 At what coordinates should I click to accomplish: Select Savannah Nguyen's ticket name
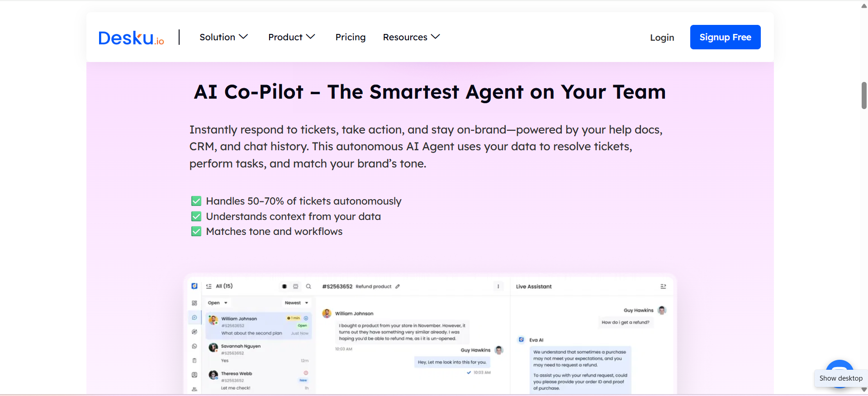click(x=241, y=346)
